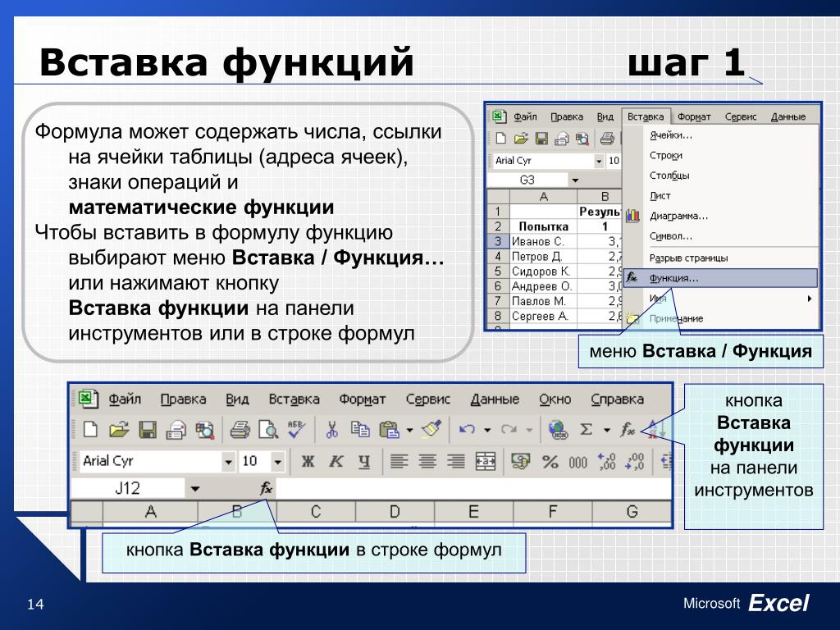Click the E-mail envelope icon in the lower toolbar
Viewport: 840px width, 630px height.
click(x=176, y=430)
